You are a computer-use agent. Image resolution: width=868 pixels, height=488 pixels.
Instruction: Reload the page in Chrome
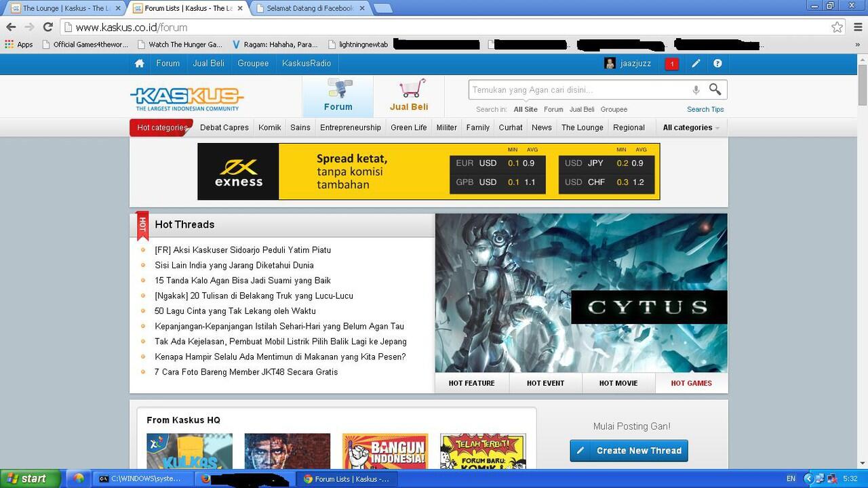coord(47,27)
